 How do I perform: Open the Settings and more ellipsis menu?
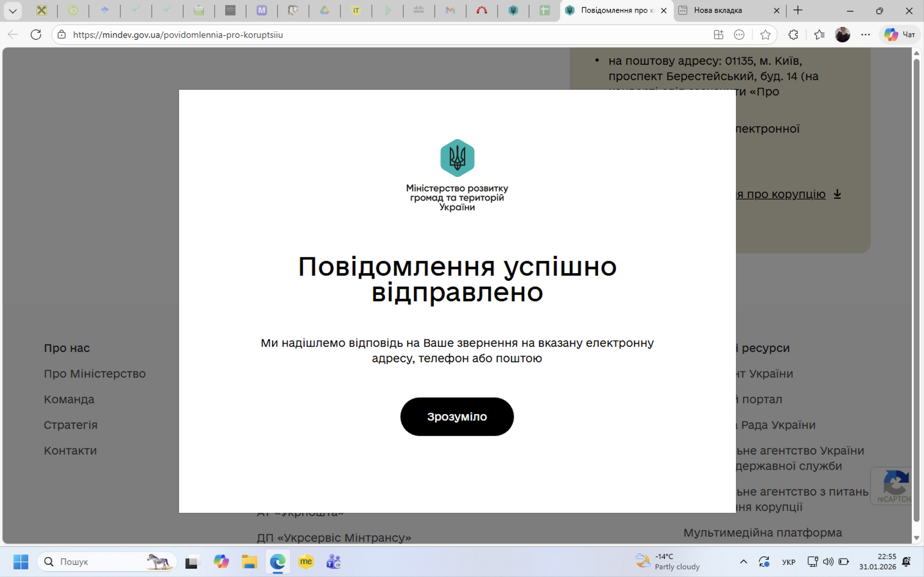click(x=865, y=35)
